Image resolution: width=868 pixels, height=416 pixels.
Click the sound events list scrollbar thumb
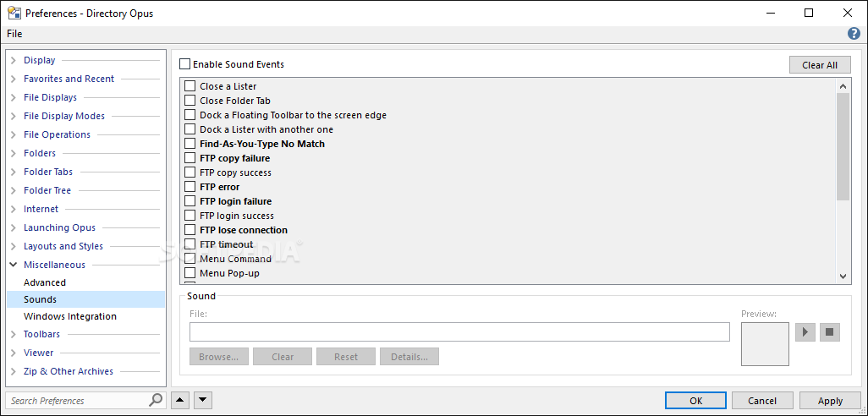(x=843, y=146)
